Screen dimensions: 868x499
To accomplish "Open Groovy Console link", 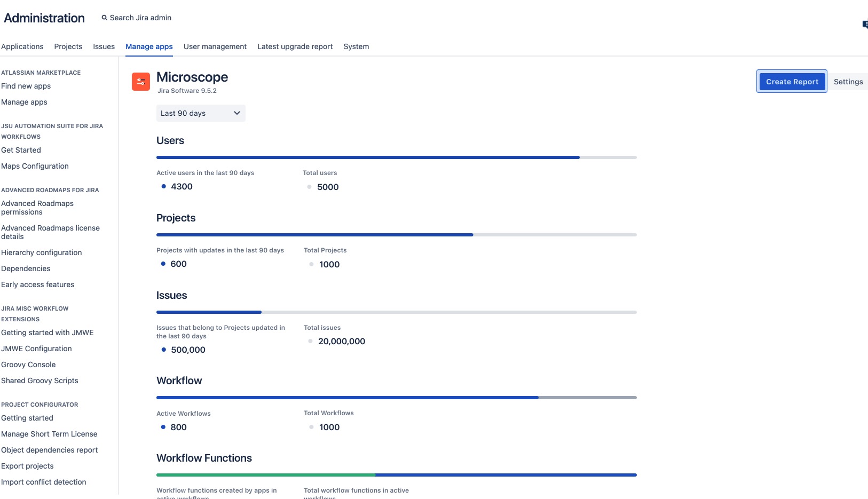I will coord(28,365).
